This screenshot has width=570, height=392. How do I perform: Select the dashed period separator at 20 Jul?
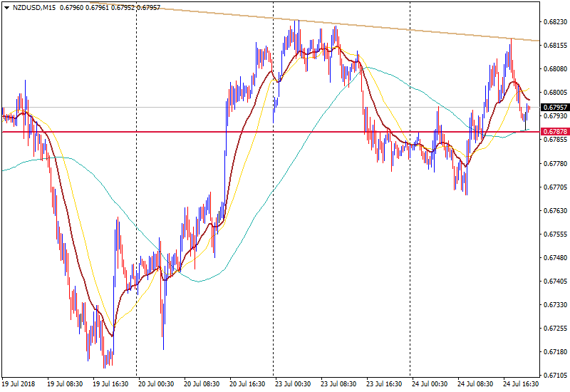(136, 189)
